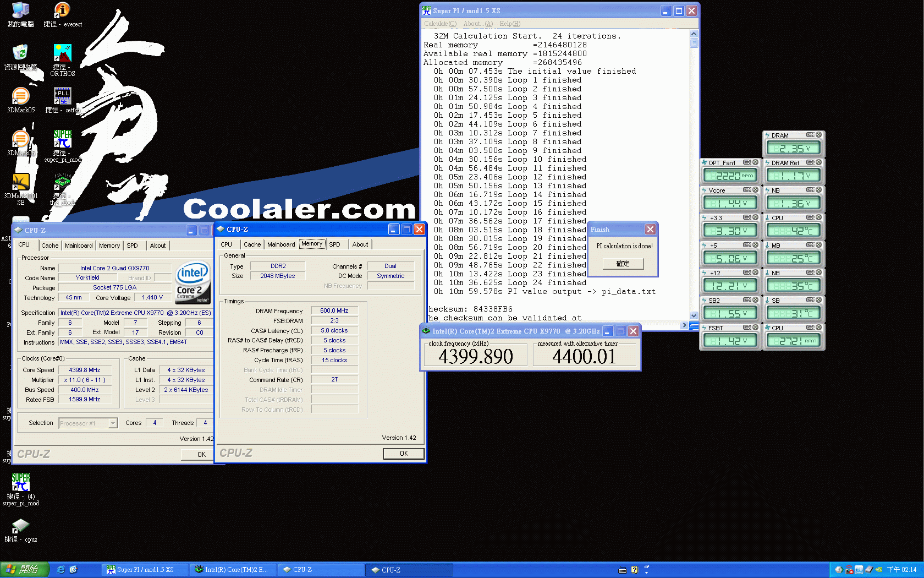Click the FSB:DRAM 2:3 ratio field
The image size is (924, 578).
point(334,320)
